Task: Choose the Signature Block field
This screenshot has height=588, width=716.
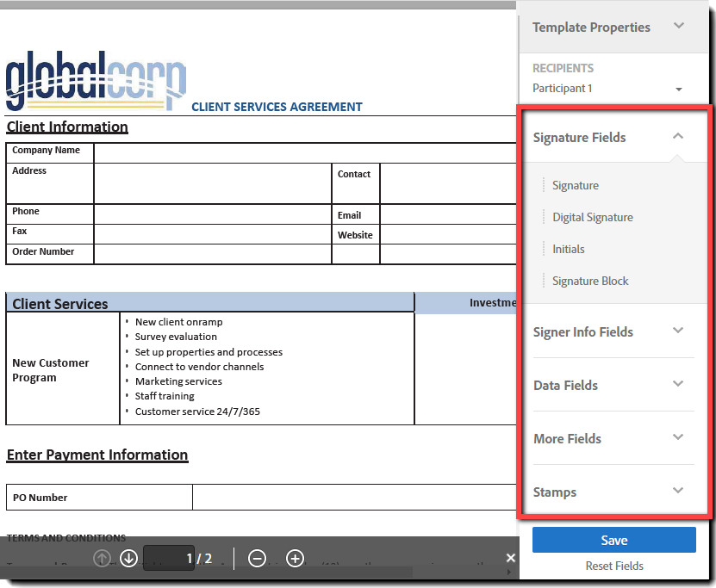Action: 590,281
